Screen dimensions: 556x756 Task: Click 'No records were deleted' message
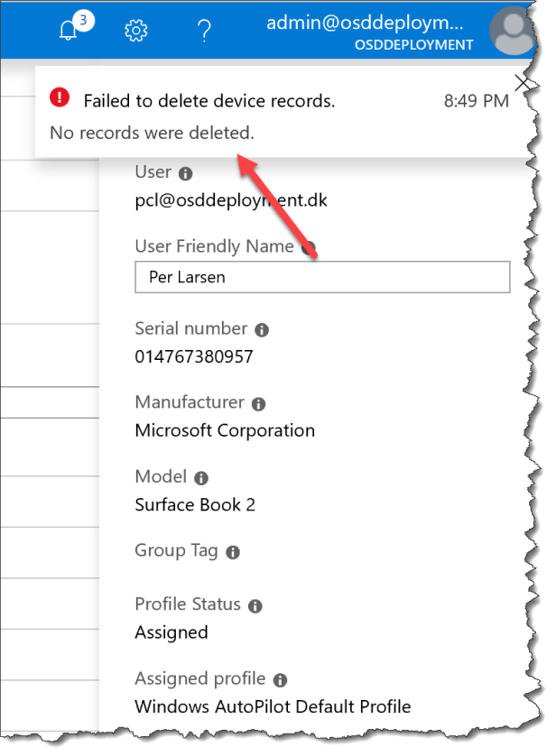point(152,133)
